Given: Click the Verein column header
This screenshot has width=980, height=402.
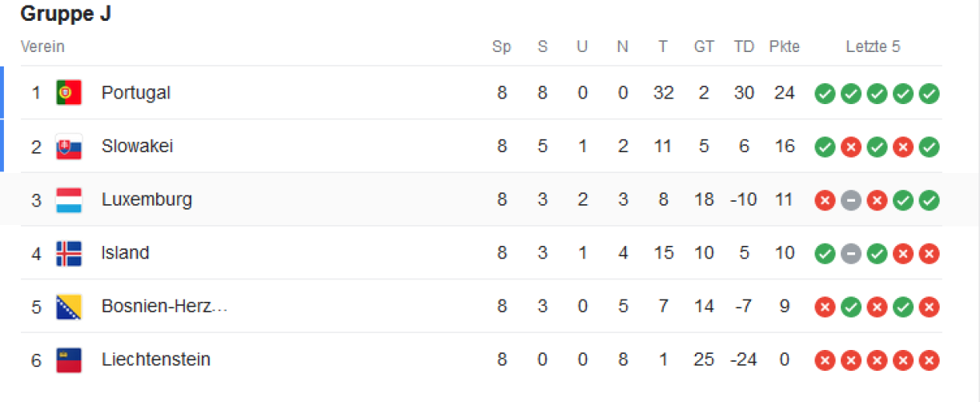Looking at the screenshot, I should [42, 46].
